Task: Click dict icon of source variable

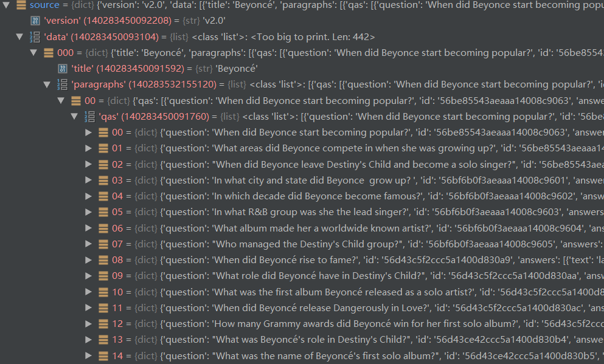Action: [21, 5]
